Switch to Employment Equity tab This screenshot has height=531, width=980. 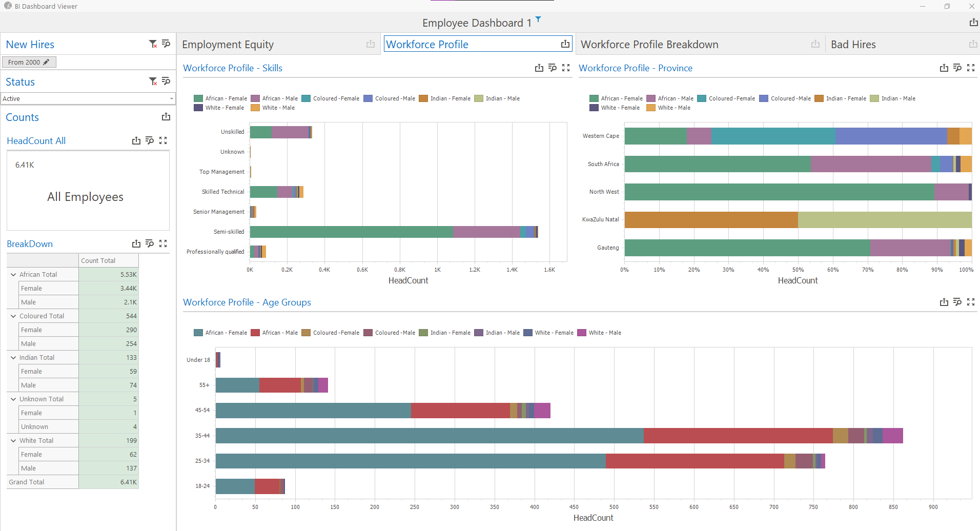228,45
